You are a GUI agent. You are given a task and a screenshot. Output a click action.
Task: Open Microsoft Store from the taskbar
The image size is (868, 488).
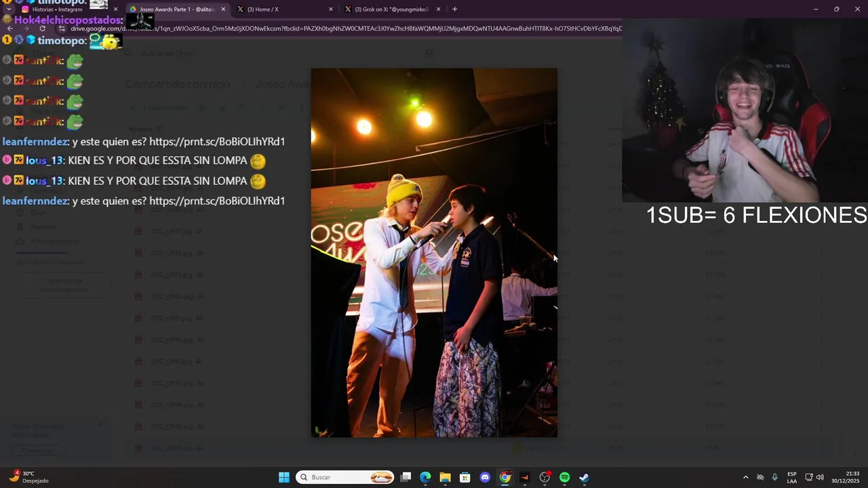point(465,477)
